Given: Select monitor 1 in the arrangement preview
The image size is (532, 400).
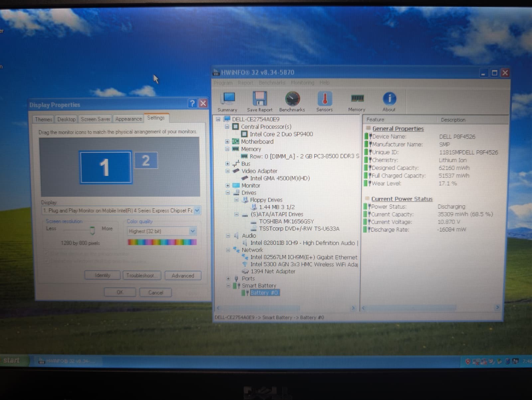Looking at the screenshot, I should (105, 167).
